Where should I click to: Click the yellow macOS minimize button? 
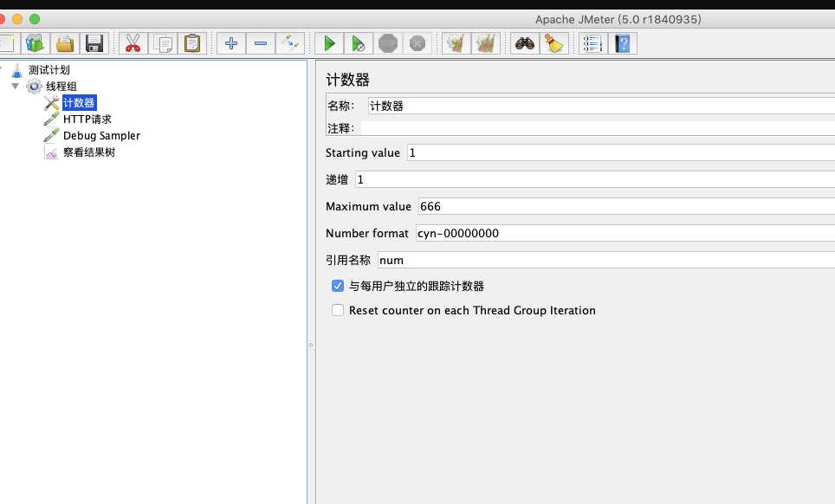pyautogui.click(x=17, y=19)
